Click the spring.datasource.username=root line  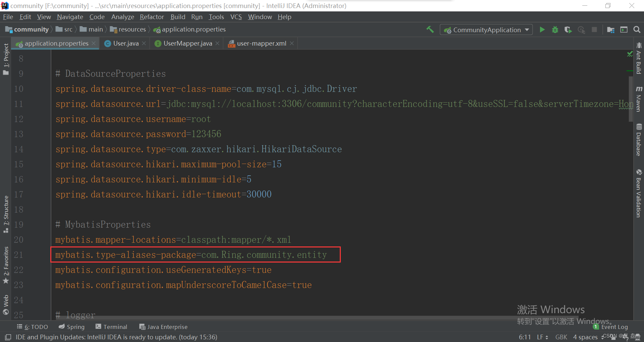pos(133,119)
